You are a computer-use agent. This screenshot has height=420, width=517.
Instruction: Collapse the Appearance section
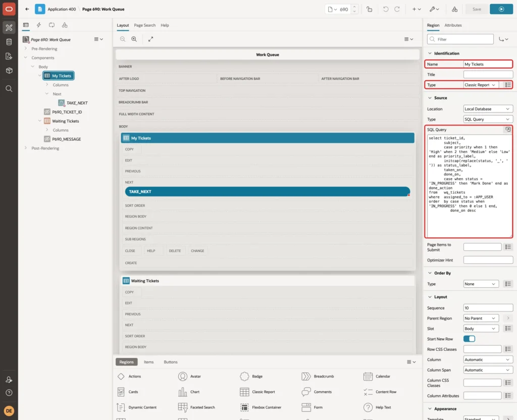click(430, 409)
